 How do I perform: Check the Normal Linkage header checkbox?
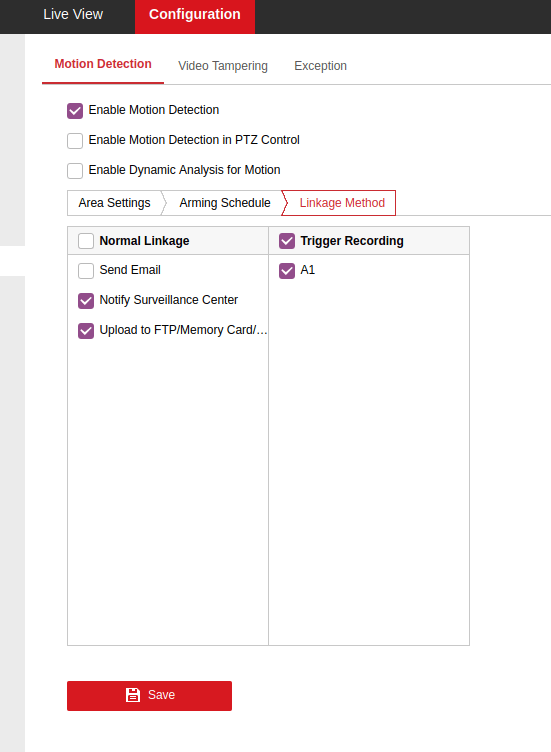pyautogui.click(x=86, y=241)
